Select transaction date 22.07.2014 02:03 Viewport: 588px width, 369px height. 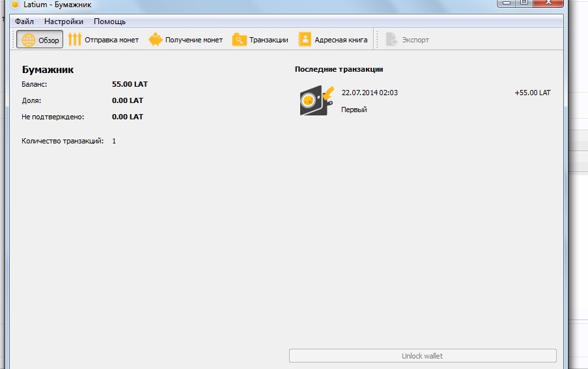(x=370, y=93)
